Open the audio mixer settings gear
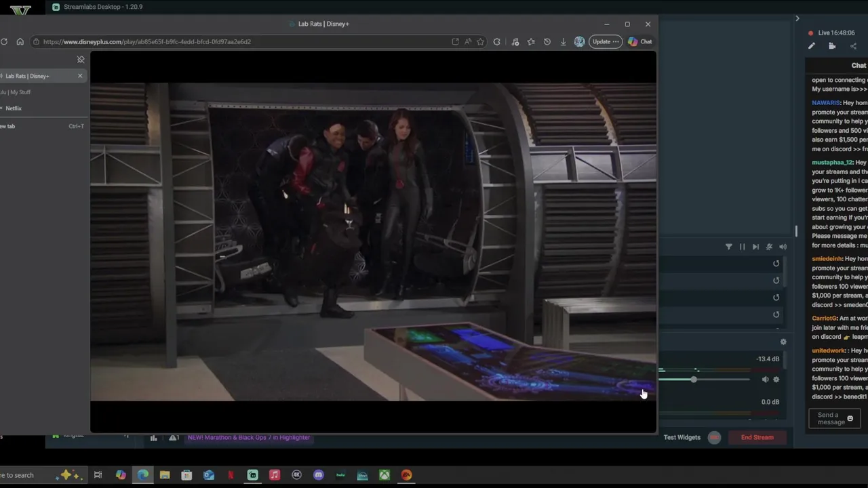Viewport: 868px width, 488px height. [783, 342]
